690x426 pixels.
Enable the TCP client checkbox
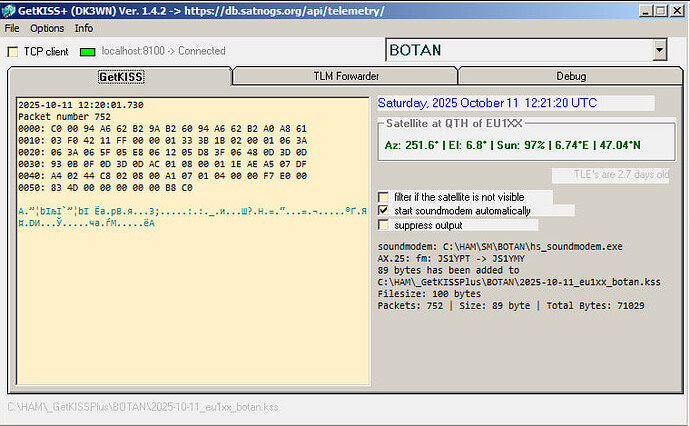click(x=13, y=51)
